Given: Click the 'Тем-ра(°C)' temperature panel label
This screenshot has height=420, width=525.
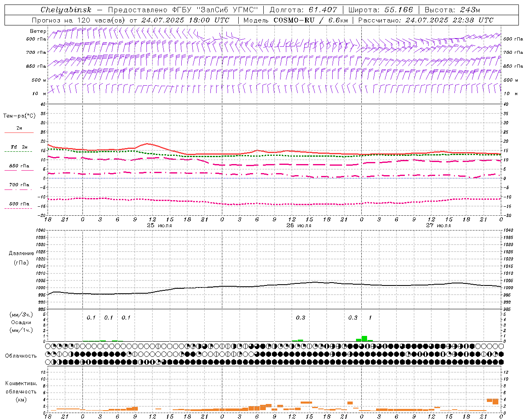Looking at the screenshot, I should (19, 116).
